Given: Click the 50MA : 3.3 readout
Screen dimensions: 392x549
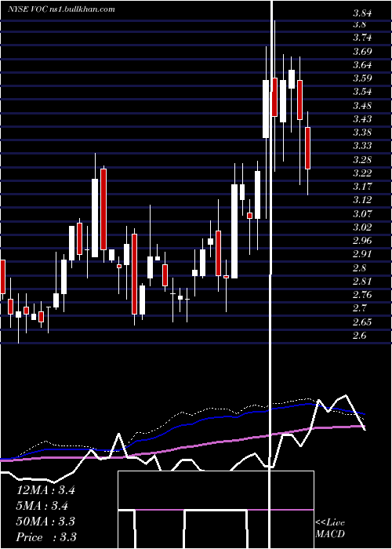Looking at the screenshot, I should (x=45, y=522).
